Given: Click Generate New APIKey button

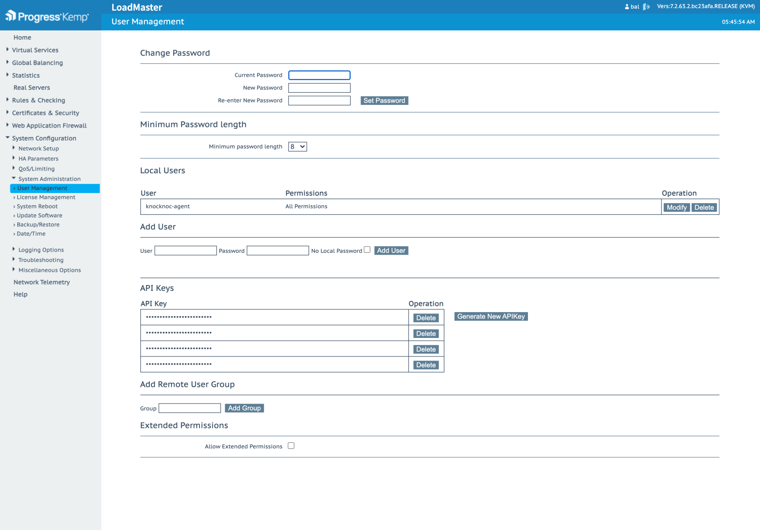Looking at the screenshot, I should [491, 317].
